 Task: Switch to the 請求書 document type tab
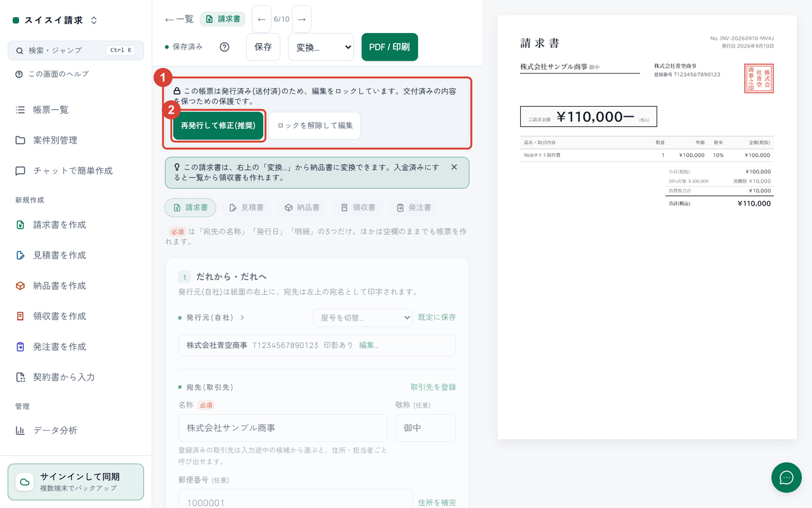pos(190,208)
